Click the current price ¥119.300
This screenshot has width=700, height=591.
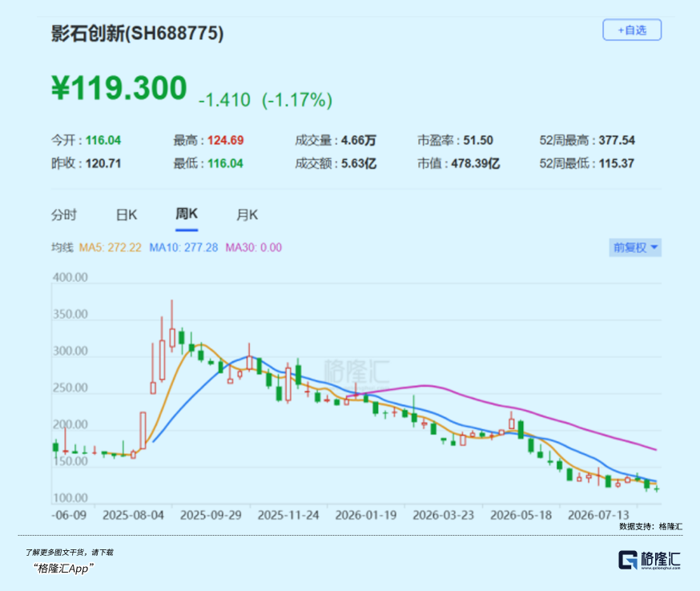coord(119,88)
